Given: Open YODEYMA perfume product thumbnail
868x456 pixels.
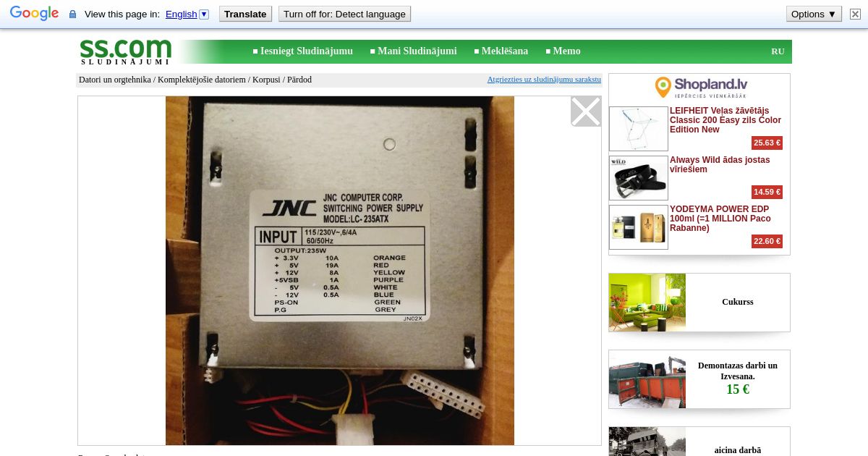Looking at the screenshot, I should tap(639, 227).
